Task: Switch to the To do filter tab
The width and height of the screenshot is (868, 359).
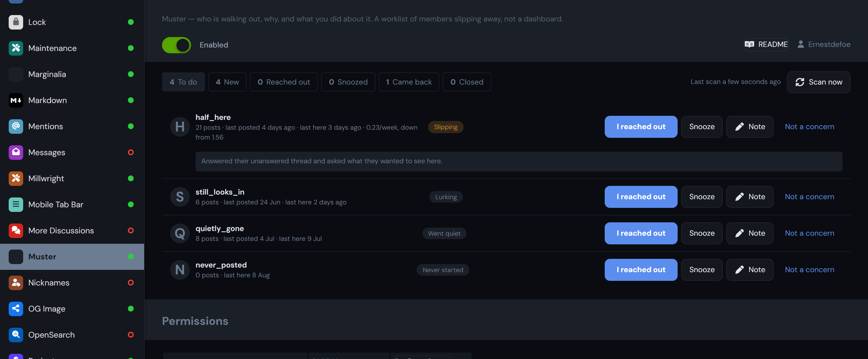Action: (x=183, y=82)
